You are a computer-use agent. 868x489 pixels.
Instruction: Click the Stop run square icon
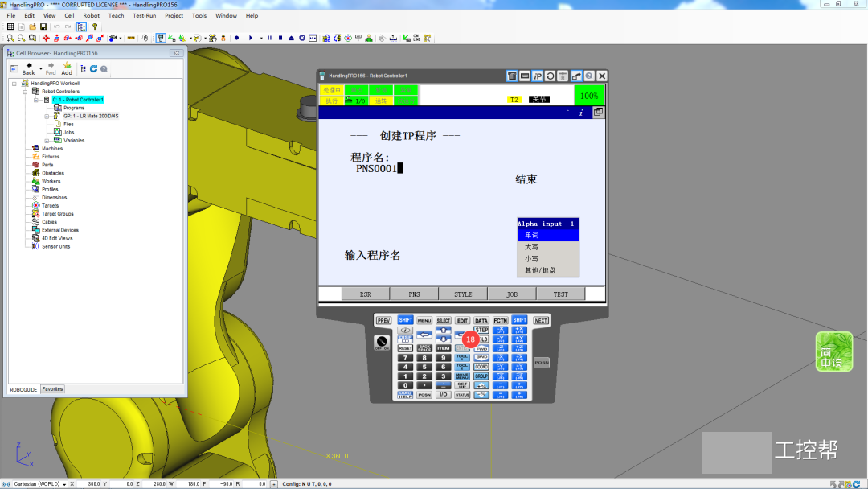(280, 39)
